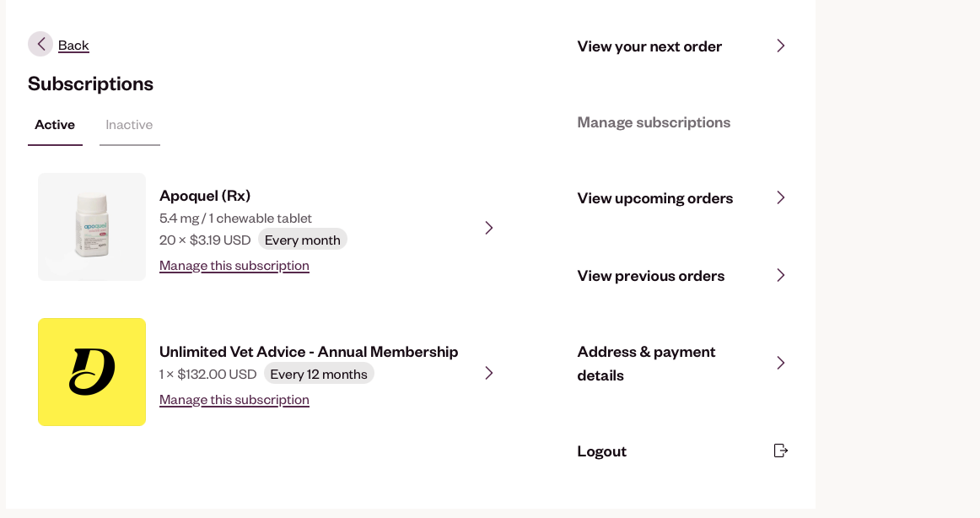Click the chevron beside Address & payment details
980x518 pixels.
coord(781,363)
